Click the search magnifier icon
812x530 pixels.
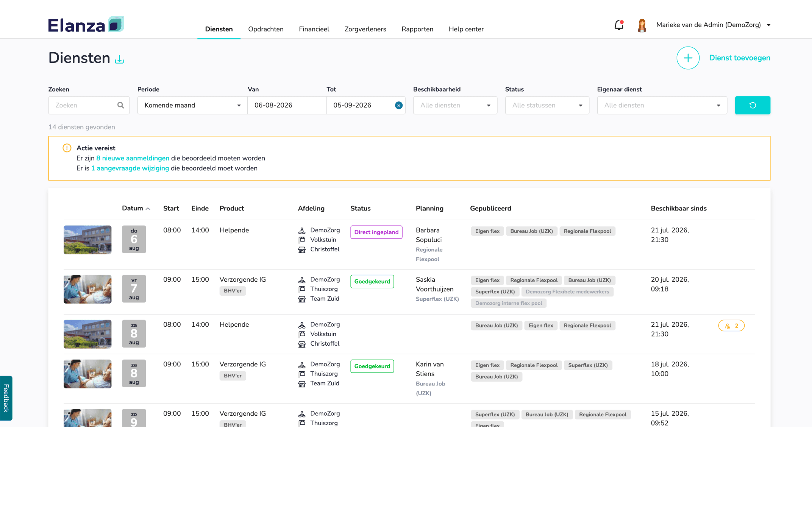tap(121, 105)
